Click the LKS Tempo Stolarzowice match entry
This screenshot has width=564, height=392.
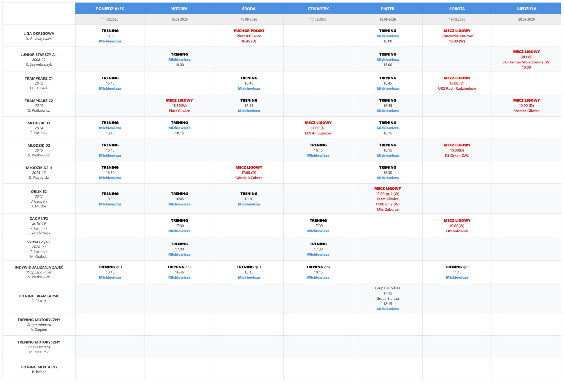pos(526,59)
